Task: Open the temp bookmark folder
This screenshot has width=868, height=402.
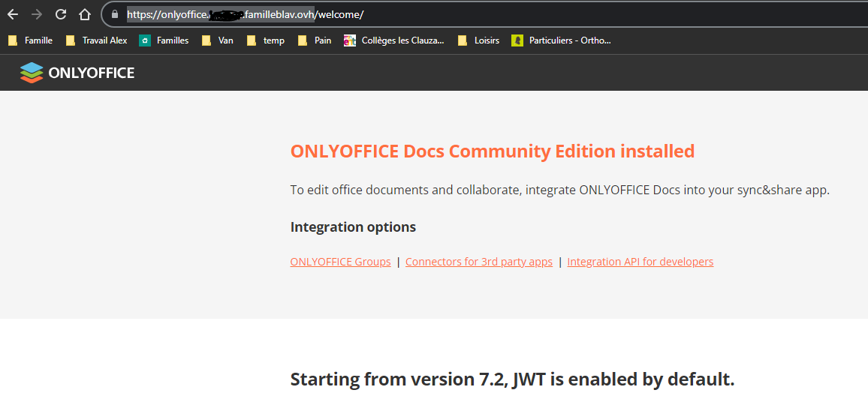Action: pos(266,40)
